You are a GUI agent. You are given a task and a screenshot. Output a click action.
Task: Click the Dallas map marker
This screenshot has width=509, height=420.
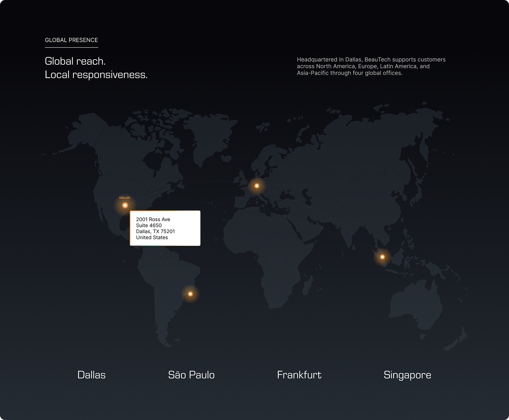click(x=125, y=205)
